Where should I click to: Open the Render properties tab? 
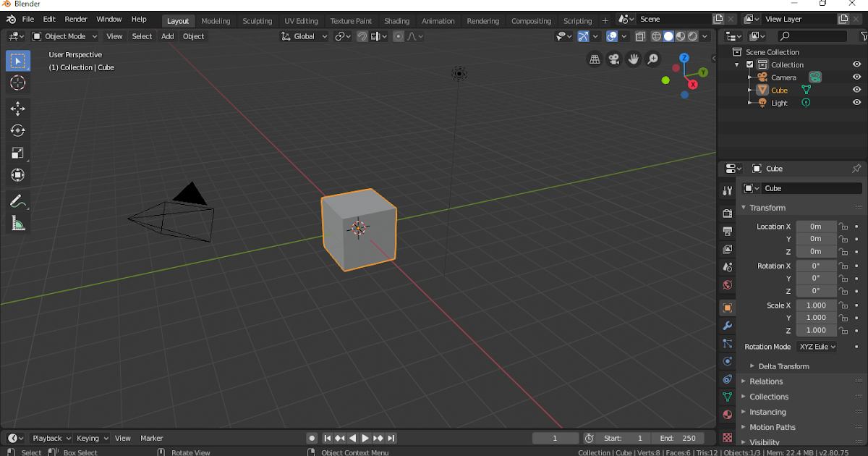click(x=727, y=213)
